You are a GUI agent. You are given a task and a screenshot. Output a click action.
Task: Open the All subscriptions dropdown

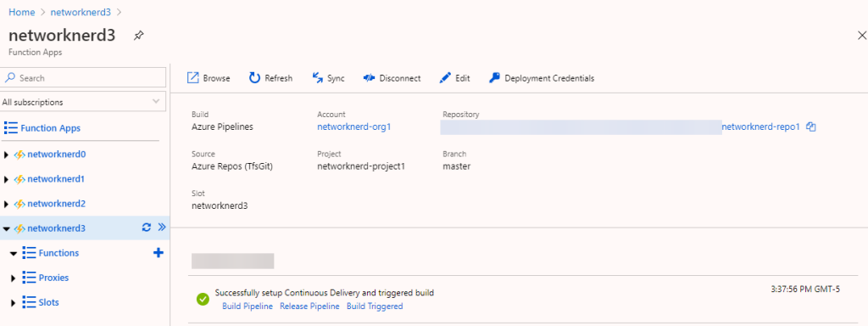point(83,102)
